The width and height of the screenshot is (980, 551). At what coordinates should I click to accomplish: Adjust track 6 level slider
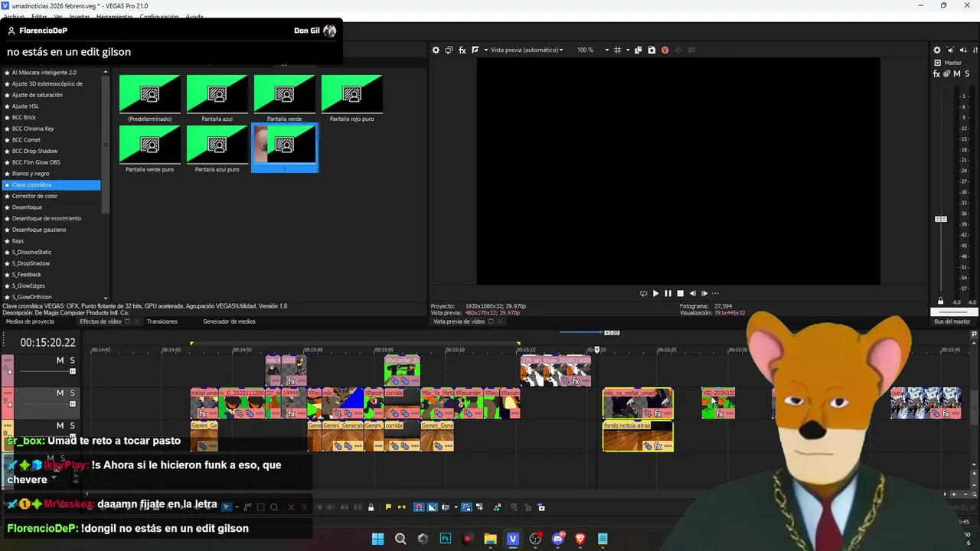pos(73,371)
